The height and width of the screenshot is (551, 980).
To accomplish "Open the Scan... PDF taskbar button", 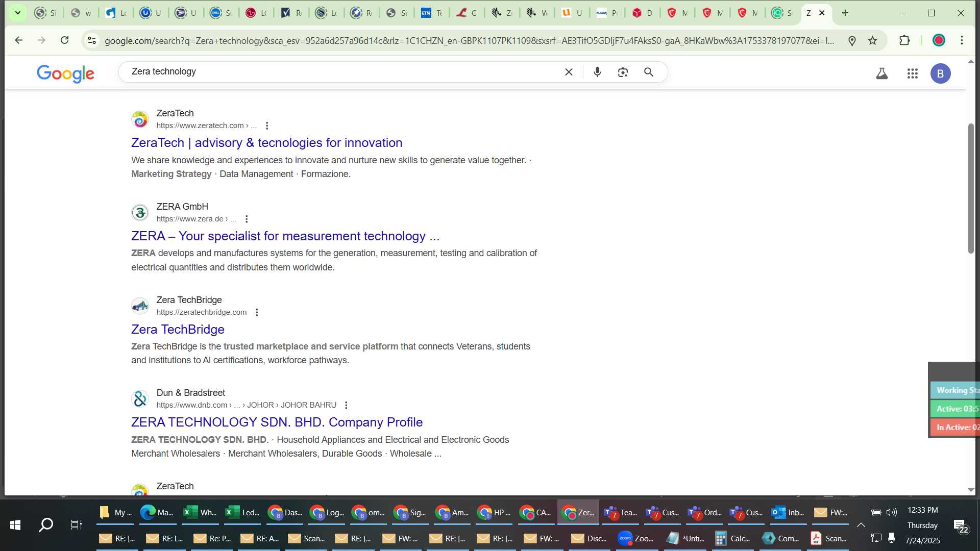I will (828, 538).
